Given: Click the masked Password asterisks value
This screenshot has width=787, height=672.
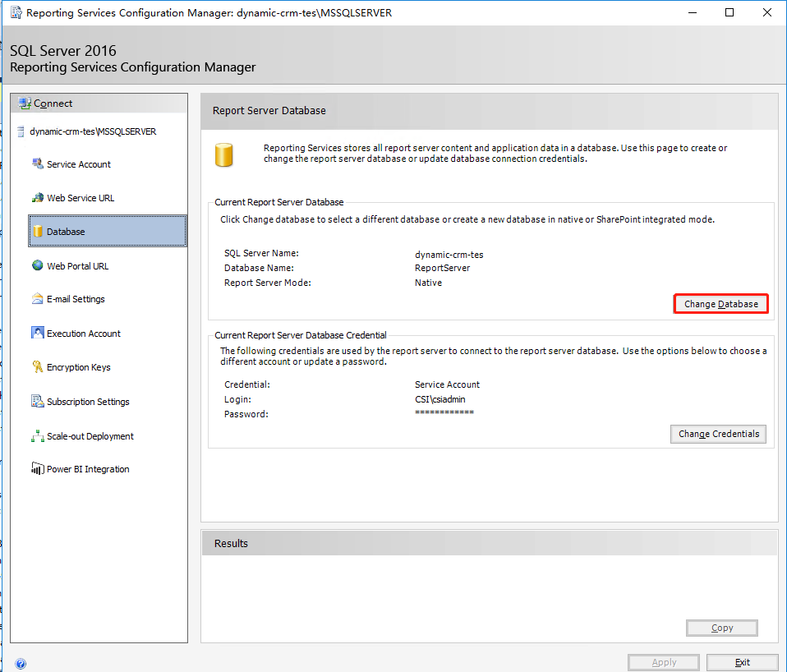Looking at the screenshot, I should tap(444, 412).
